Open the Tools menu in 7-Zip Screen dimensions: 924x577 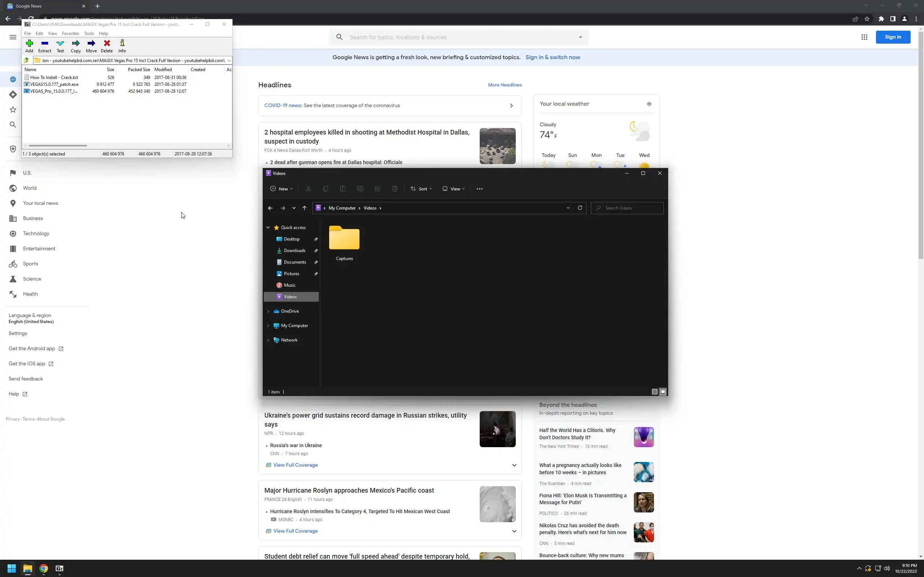(x=88, y=34)
